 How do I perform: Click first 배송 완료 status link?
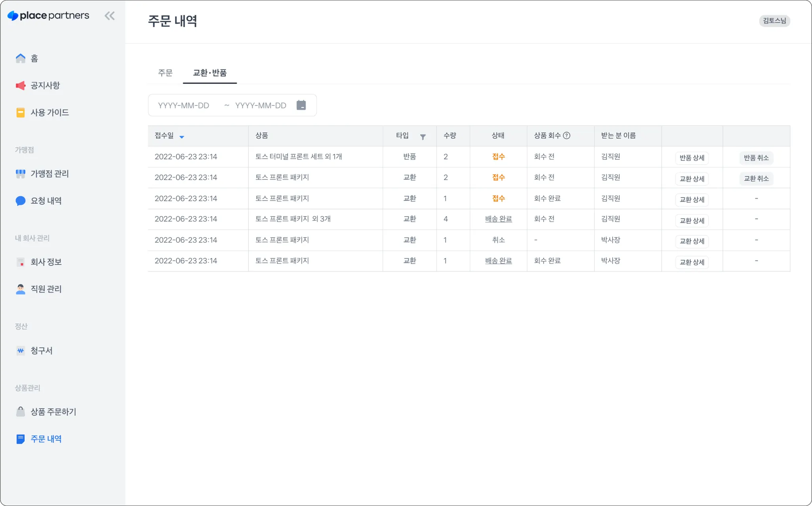click(x=498, y=219)
